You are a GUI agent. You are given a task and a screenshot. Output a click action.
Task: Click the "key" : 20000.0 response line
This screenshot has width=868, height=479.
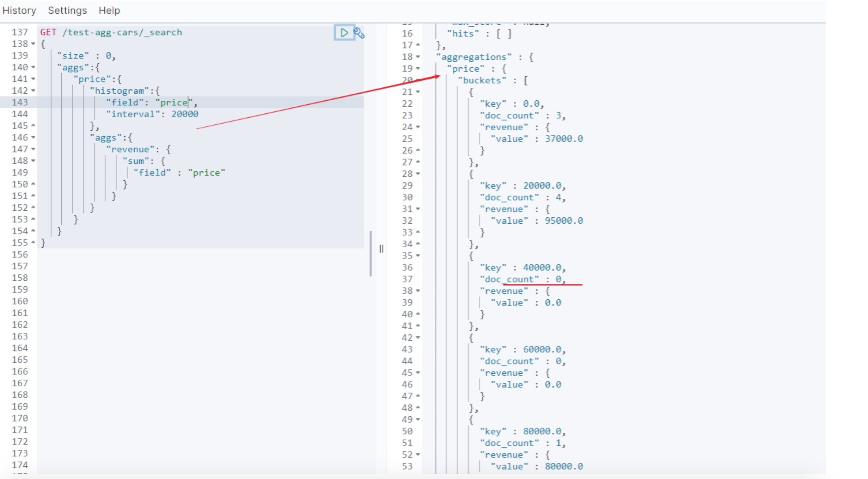[523, 186]
